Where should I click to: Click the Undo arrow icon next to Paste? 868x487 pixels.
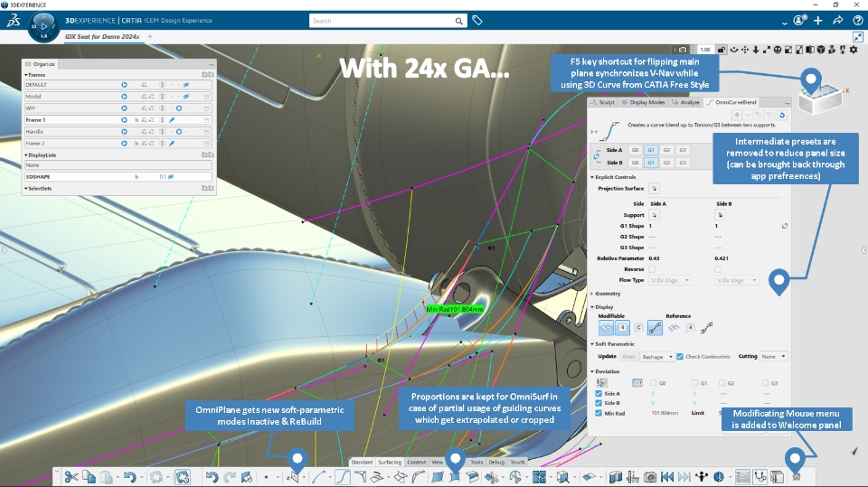pos(129,476)
